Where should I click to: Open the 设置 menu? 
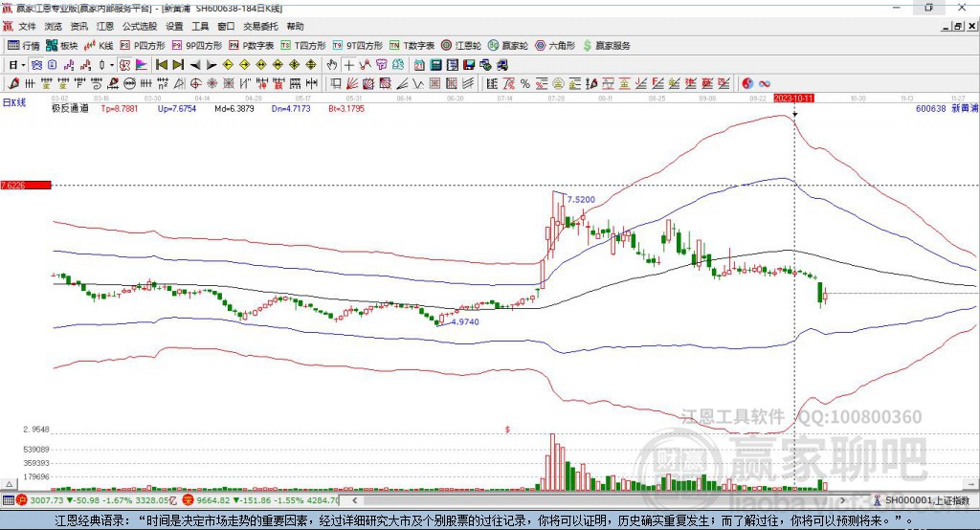pos(174,26)
